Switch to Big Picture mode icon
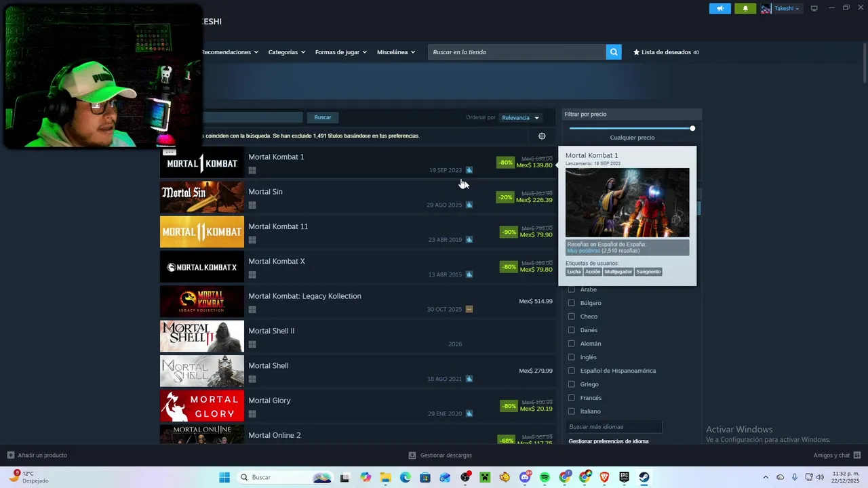Image resolution: width=868 pixels, height=488 pixels. (x=814, y=9)
